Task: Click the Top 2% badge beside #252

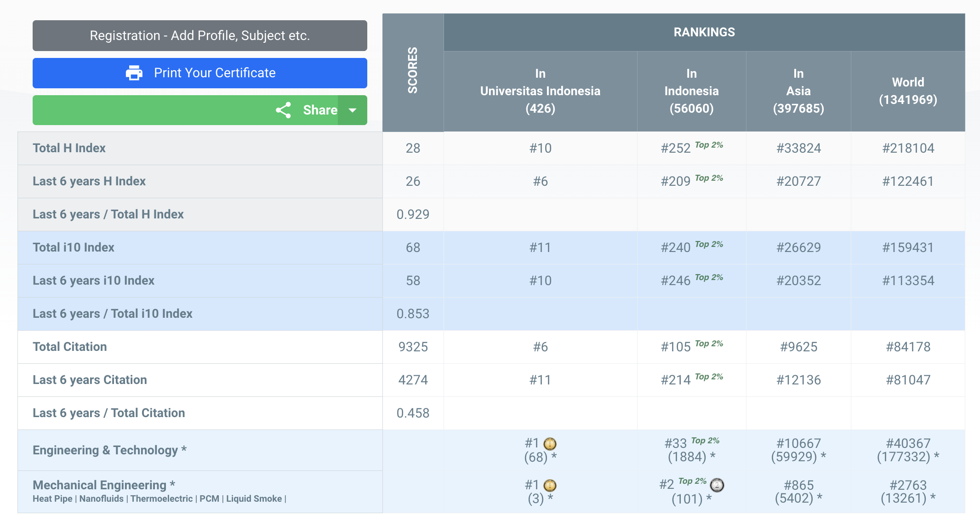Action: tap(709, 145)
